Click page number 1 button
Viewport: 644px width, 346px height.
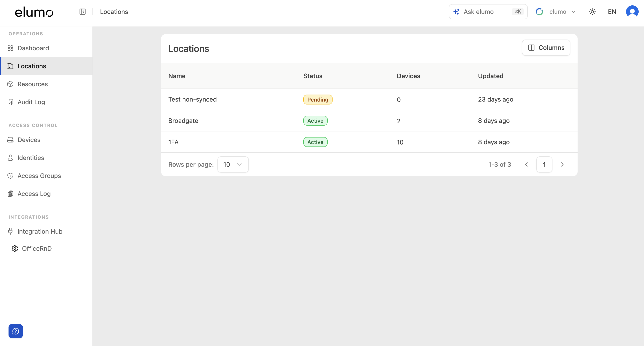(x=544, y=164)
